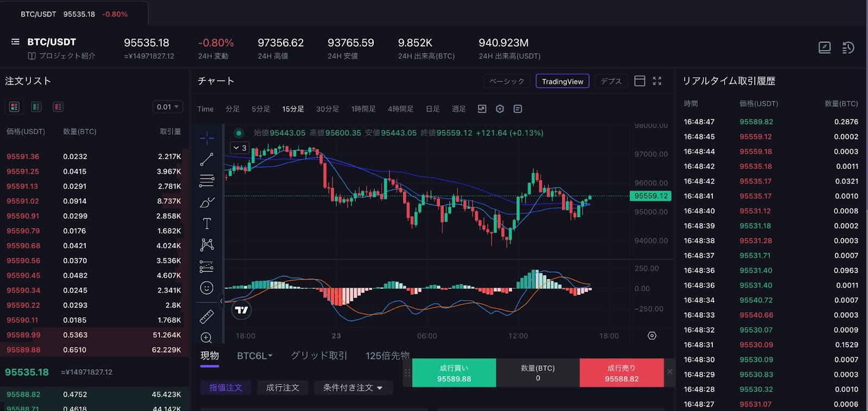Choose 成行注文 market order
The height and width of the screenshot is (411, 868).
pyautogui.click(x=283, y=388)
